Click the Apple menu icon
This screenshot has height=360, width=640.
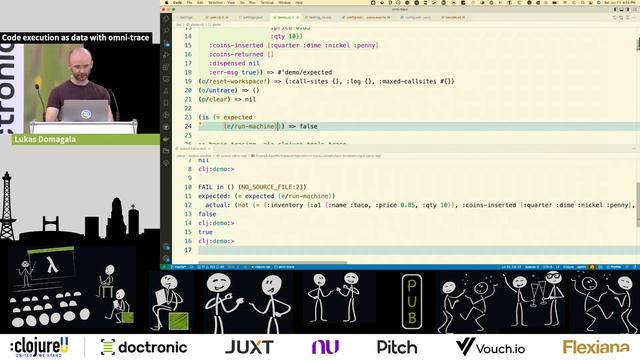167,2
